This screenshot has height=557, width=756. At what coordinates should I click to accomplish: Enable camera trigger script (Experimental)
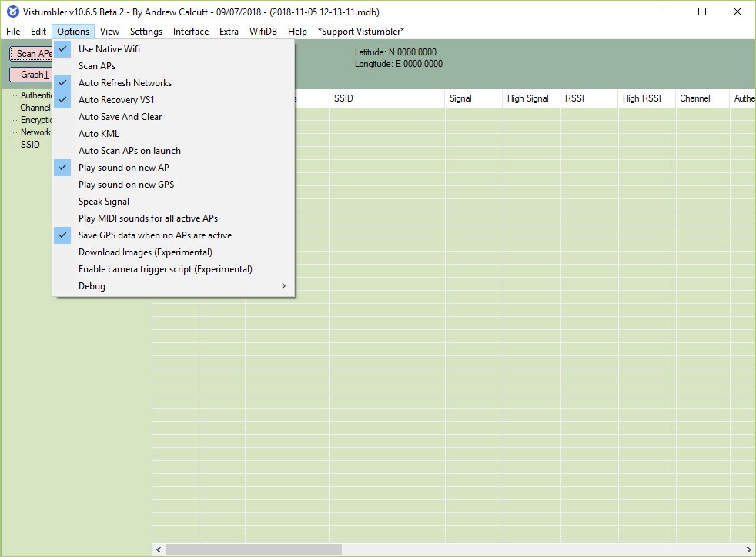tap(173, 268)
